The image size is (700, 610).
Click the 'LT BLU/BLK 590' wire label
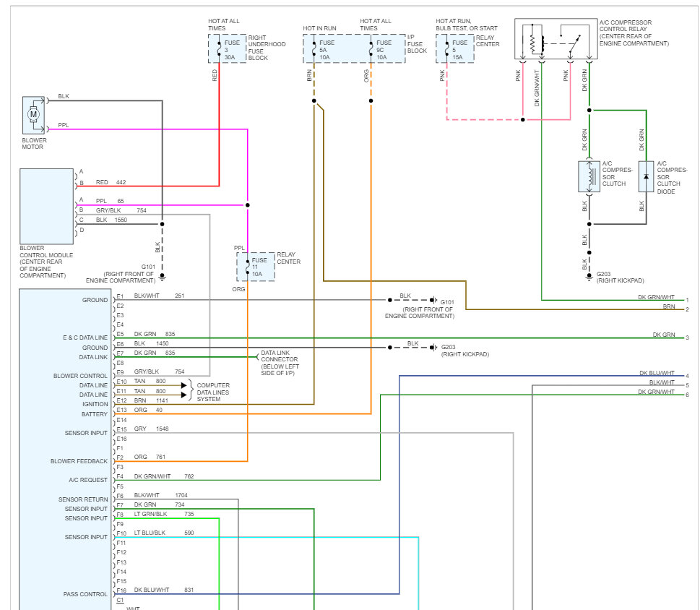(x=164, y=533)
